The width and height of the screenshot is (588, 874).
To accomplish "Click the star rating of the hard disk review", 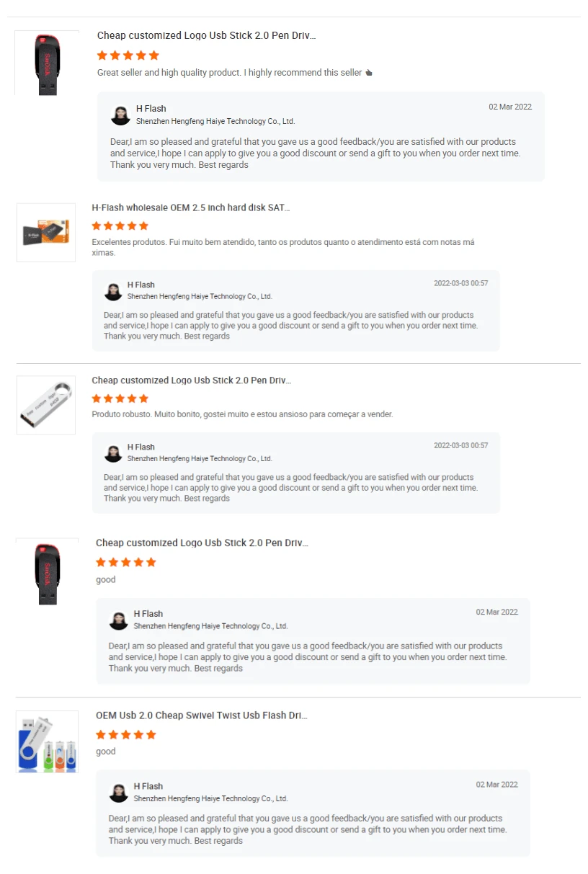I will (x=120, y=226).
